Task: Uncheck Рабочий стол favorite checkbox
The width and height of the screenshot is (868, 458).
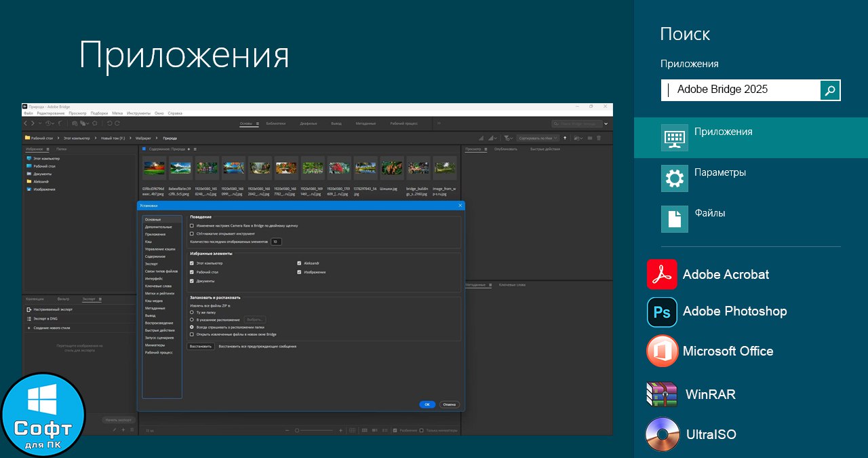Action: point(192,272)
